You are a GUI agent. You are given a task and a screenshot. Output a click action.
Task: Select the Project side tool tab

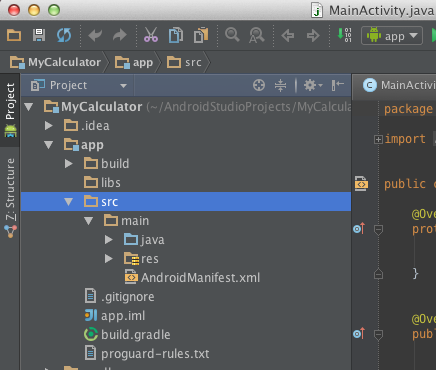tap(10, 111)
